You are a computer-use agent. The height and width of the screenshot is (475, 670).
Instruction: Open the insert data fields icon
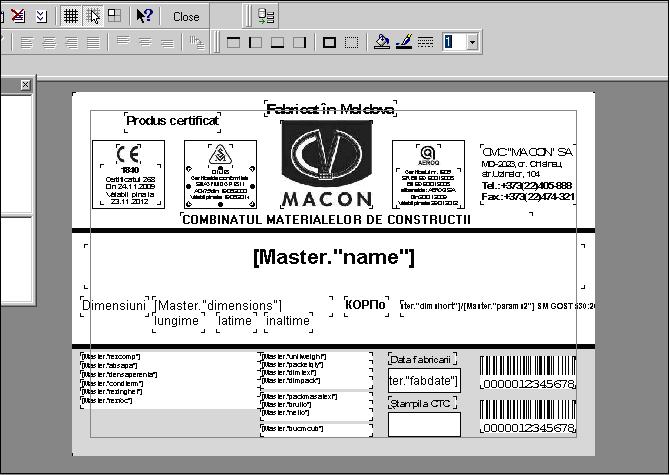coord(266,16)
